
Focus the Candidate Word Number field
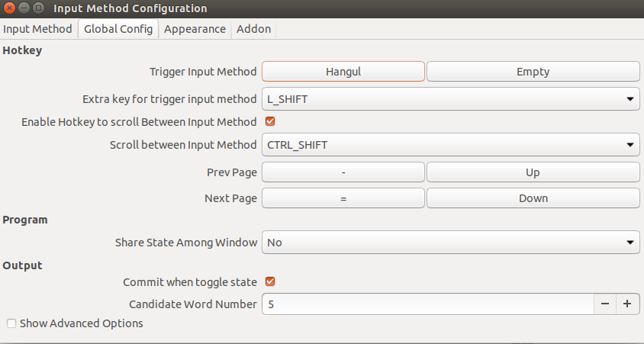[428, 304]
